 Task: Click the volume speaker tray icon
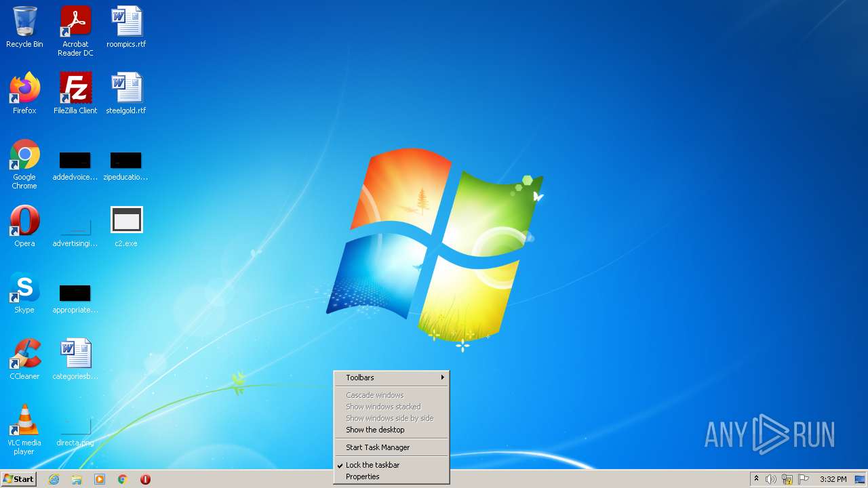pyautogui.click(x=771, y=479)
